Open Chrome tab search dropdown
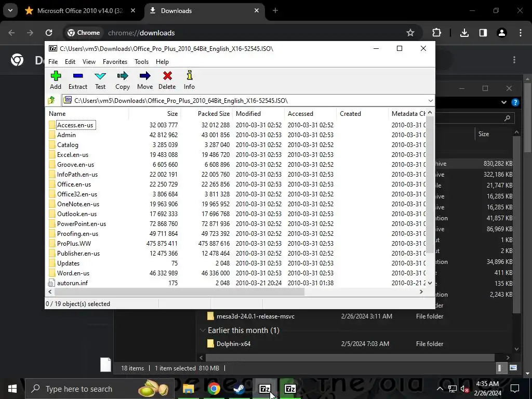The height and width of the screenshot is (399, 532). click(10, 10)
